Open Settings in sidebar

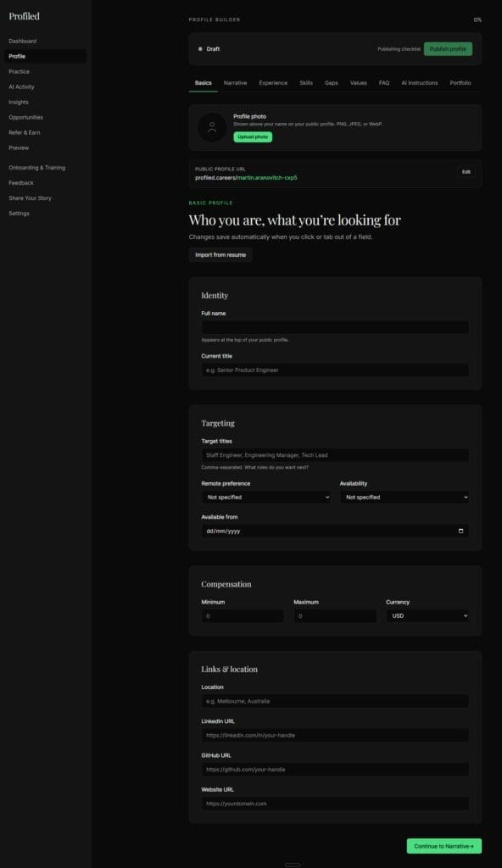20,213
